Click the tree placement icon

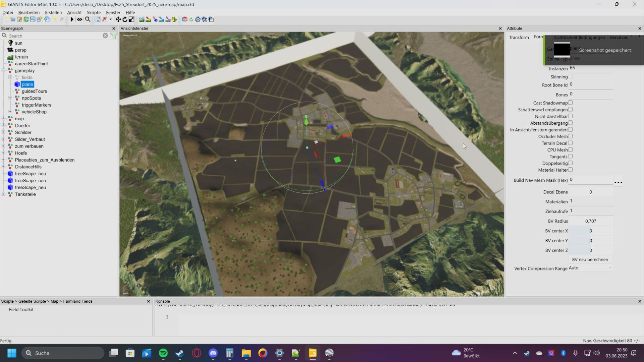[174, 19]
